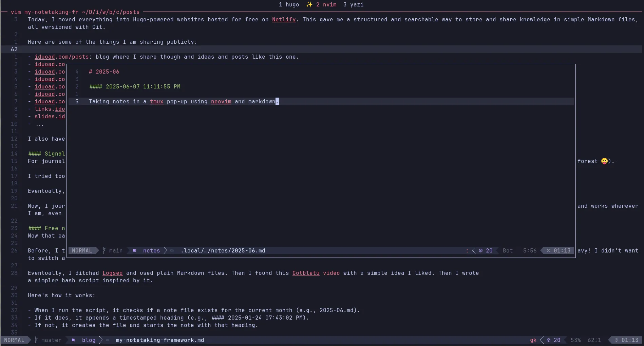This screenshot has height=346, width=644.
Task: Click the slides.id entry in the list
Action: tap(50, 116)
